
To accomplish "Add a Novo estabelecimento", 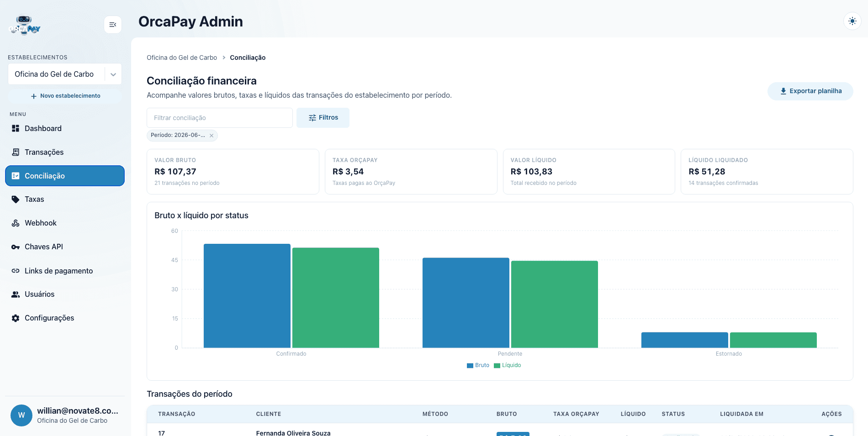I will point(65,96).
